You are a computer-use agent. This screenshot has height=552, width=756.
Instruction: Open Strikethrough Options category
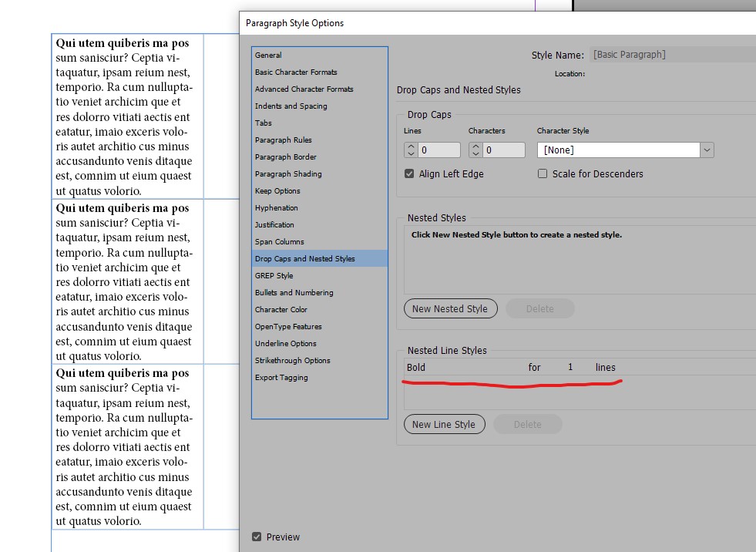pos(319,361)
